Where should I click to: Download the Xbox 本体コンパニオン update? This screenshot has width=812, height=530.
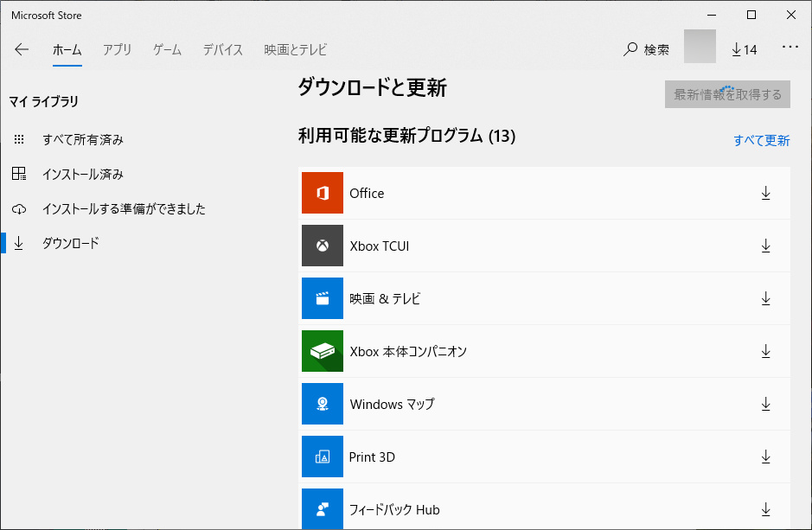pyautogui.click(x=766, y=351)
